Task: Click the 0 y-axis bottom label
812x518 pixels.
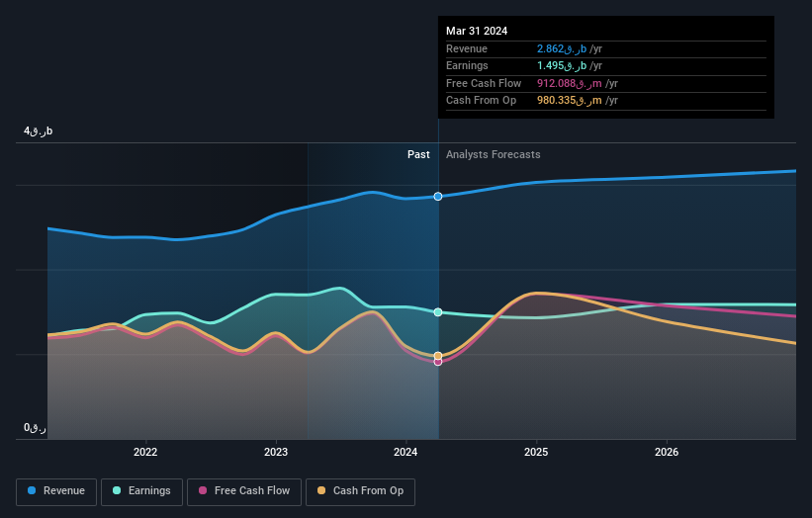Action: [x=35, y=428]
